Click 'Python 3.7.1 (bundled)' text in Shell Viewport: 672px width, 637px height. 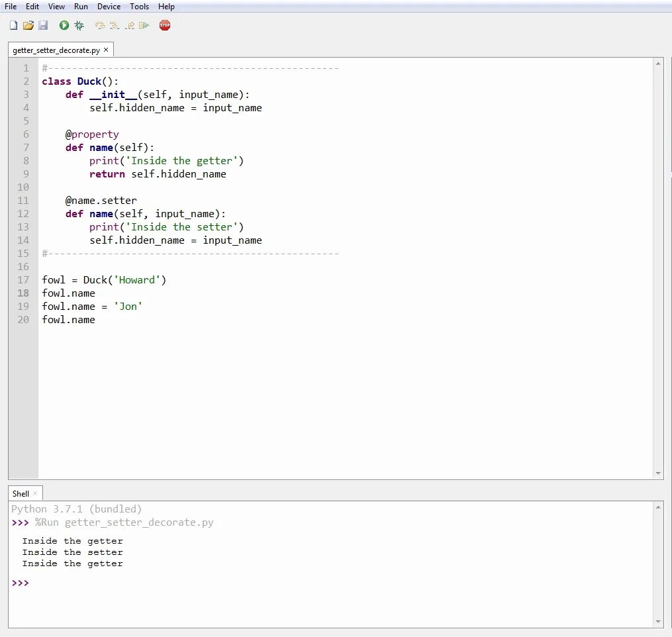(76, 509)
